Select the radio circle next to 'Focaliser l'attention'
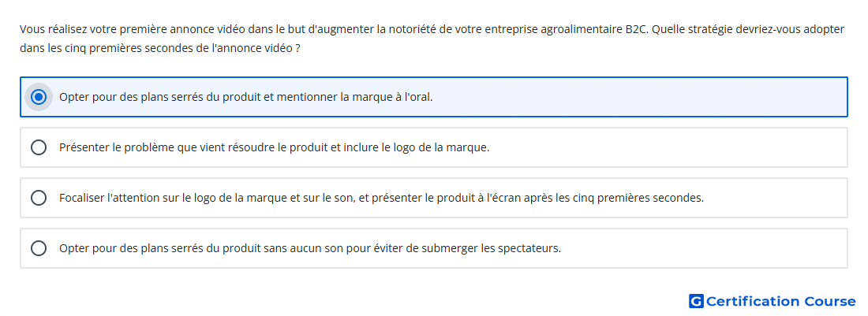 39,198
